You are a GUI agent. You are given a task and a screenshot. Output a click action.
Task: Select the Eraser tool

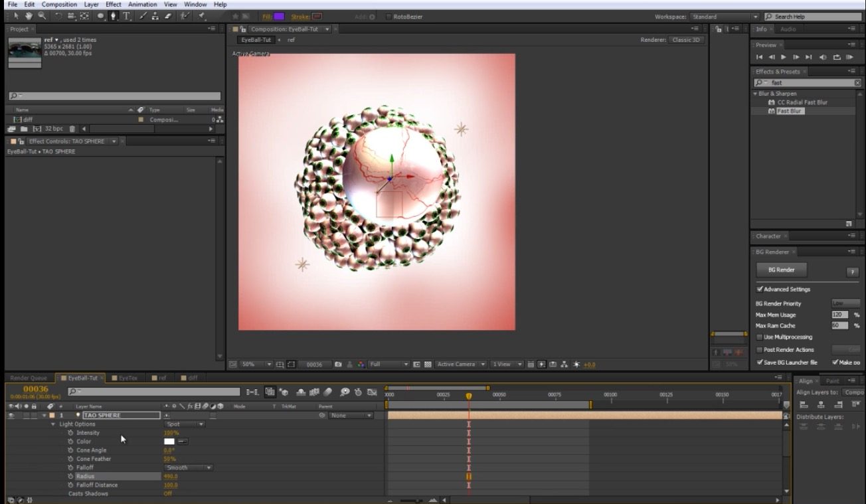168,16
